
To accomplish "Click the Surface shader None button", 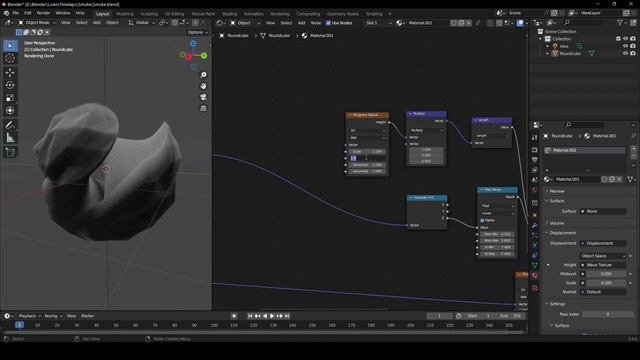I will click(603, 211).
